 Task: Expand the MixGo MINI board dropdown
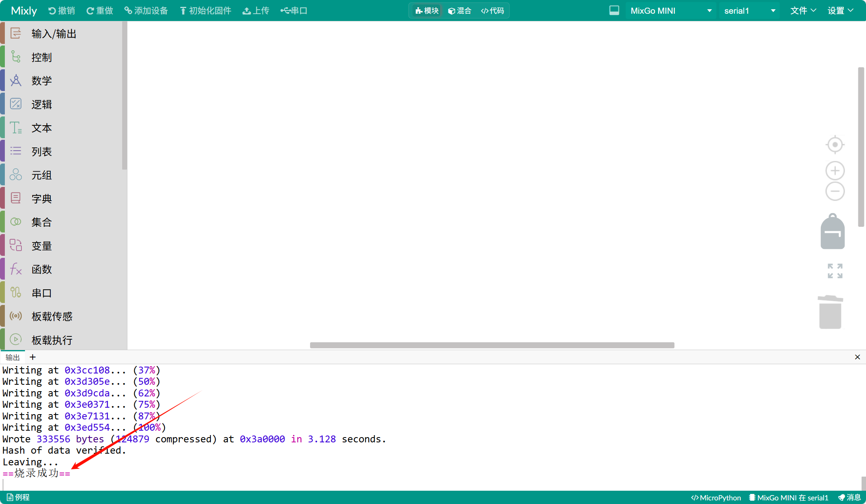(x=671, y=10)
